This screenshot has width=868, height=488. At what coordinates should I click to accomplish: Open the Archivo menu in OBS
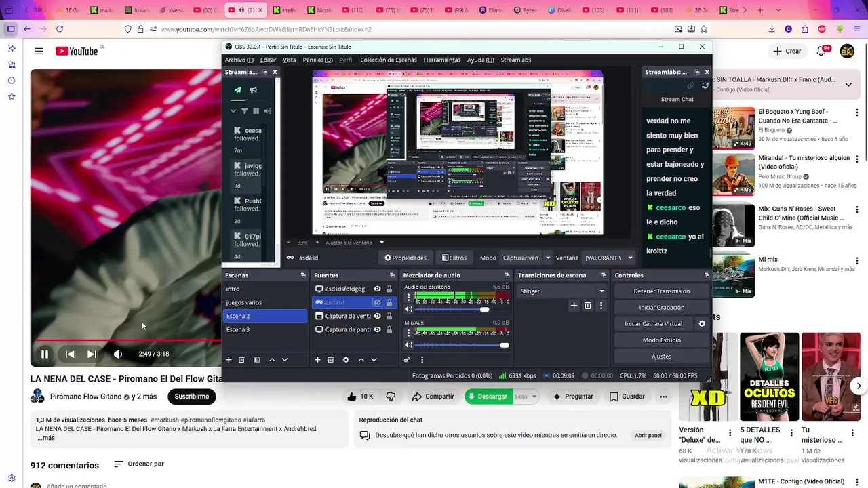coord(239,60)
